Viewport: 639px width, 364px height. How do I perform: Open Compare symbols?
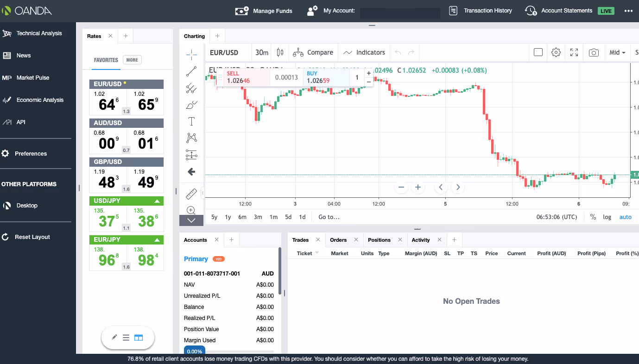[x=313, y=52]
